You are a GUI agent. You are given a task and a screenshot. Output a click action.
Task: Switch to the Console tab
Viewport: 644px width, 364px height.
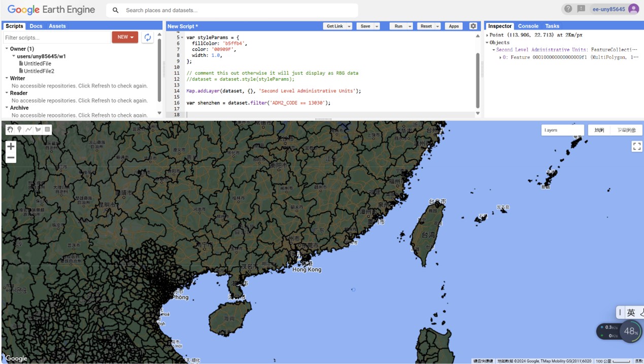click(528, 26)
